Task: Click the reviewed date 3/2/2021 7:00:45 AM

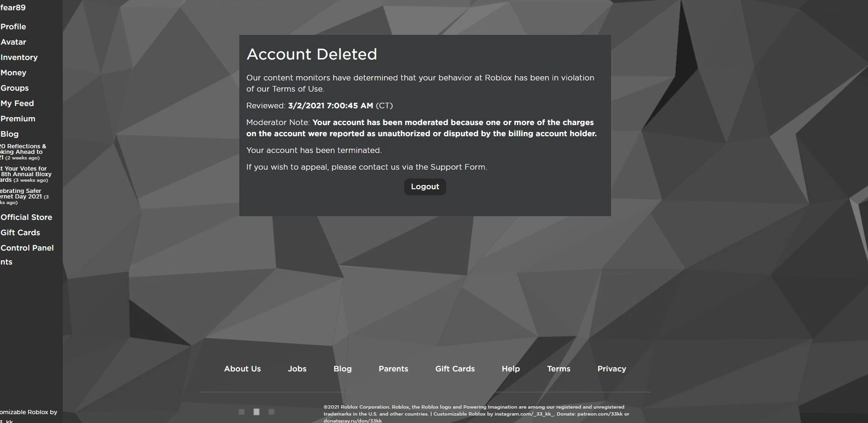Action: click(330, 106)
